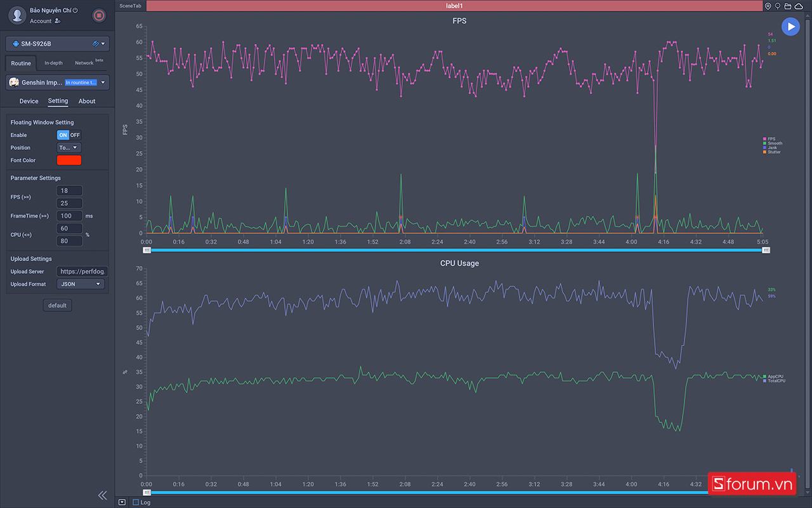Toggle Smooth series in FPS legend
Screen dimensions: 812x508
click(766, 144)
